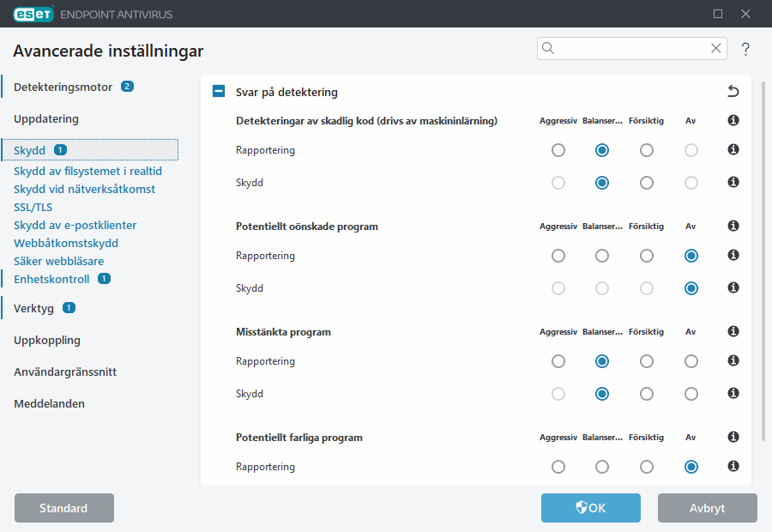Image resolution: width=772 pixels, height=532 pixels.
Task: Click info beside Skydd under Potentiellt oönskade program
Action: (733, 288)
